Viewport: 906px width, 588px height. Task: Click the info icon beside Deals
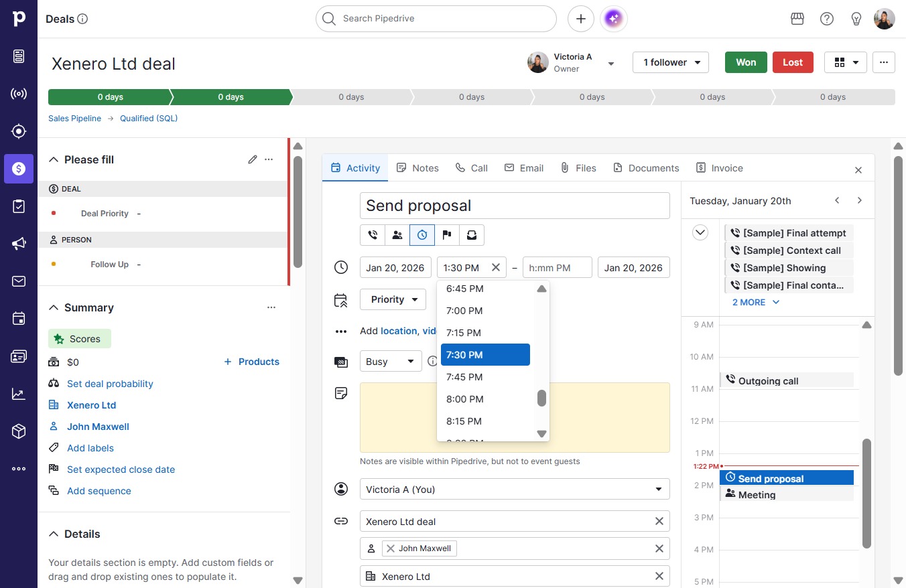pos(83,19)
